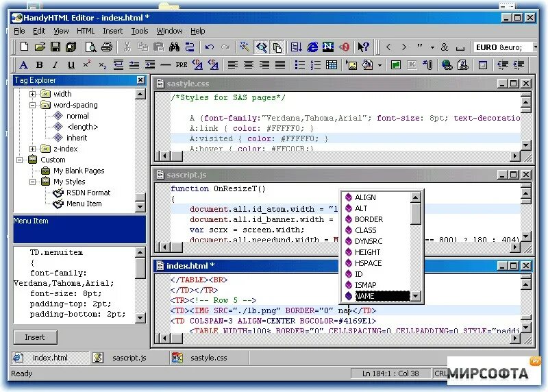
Task: Toggle italic formatting I button
Action: (x=55, y=64)
